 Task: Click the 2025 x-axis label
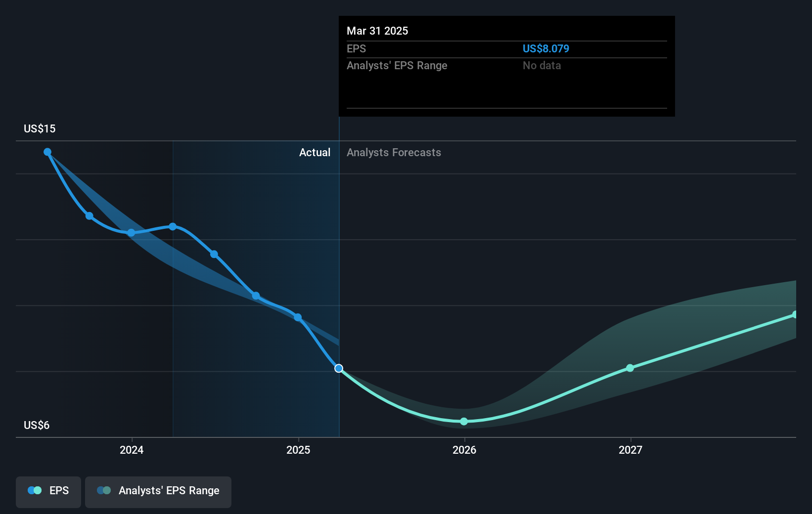[298, 450]
